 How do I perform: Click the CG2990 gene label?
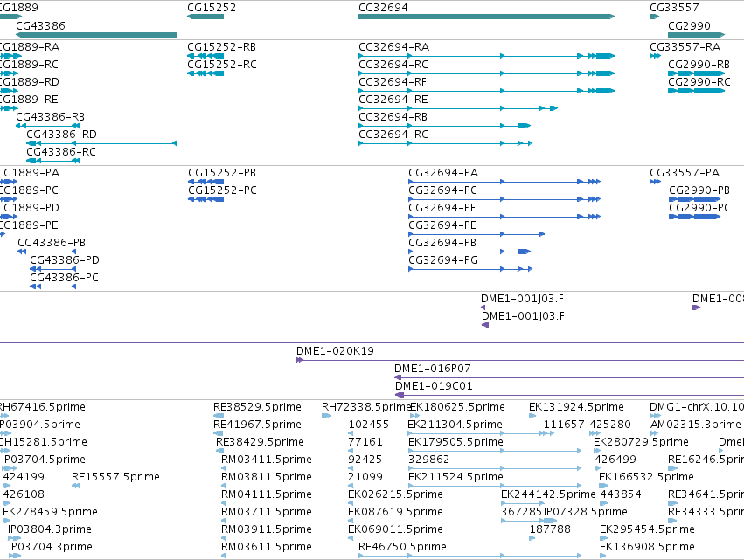[689, 25]
